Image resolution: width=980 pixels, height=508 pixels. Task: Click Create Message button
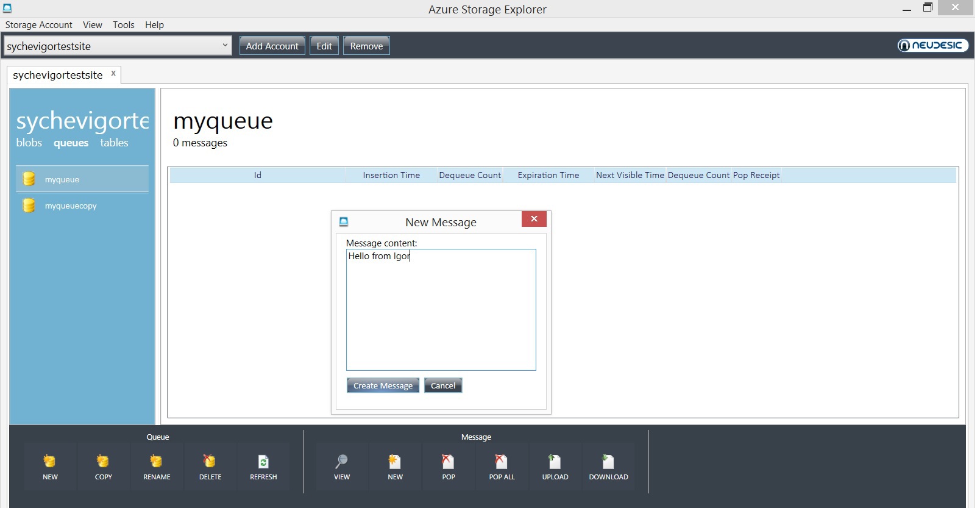(x=383, y=385)
